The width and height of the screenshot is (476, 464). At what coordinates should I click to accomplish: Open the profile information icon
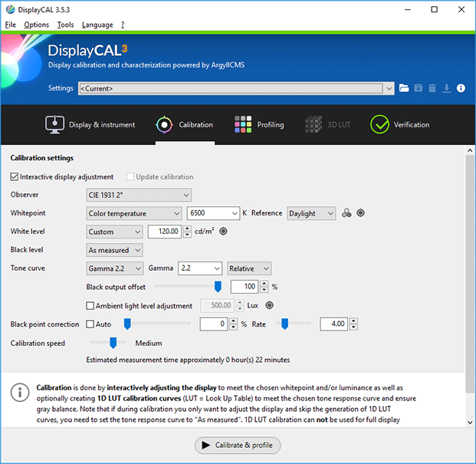pos(461,88)
